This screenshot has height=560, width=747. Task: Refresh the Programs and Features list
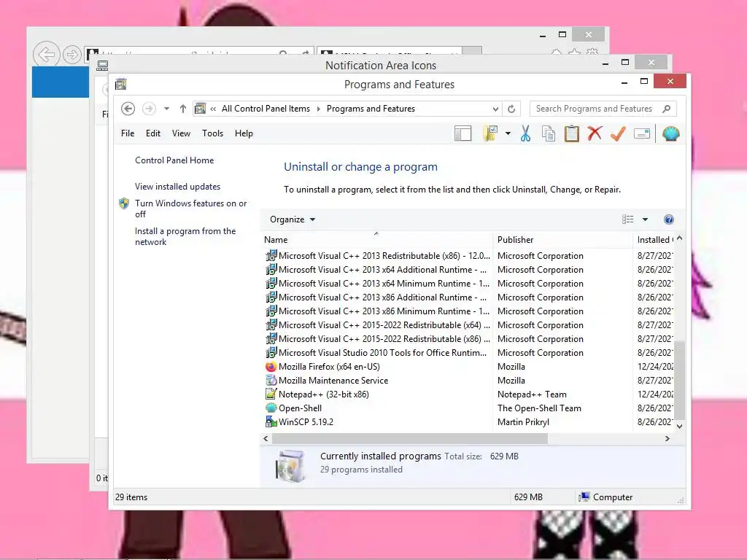click(x=511, y=109)
